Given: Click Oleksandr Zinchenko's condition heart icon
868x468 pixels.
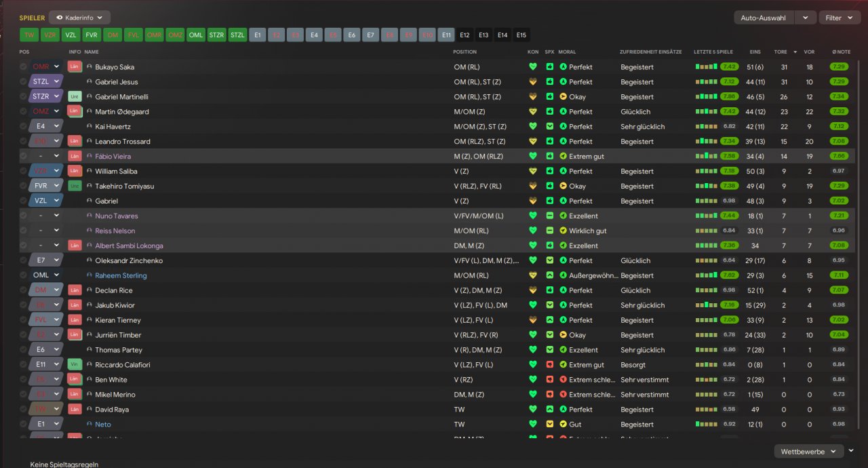Looking at the screenshot, I should 533,260.
